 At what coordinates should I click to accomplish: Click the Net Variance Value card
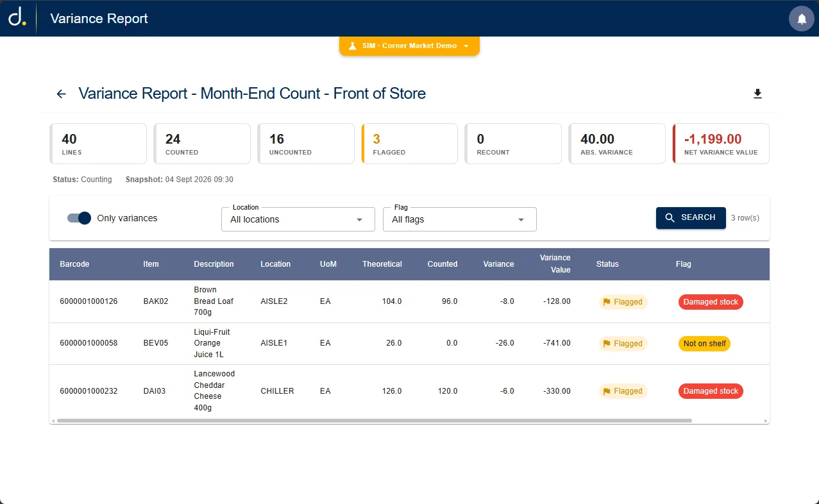[721, 144]
